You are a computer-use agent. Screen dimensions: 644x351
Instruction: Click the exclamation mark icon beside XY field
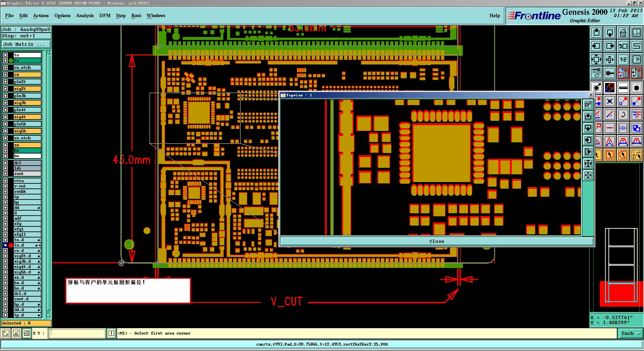[111, 333]
